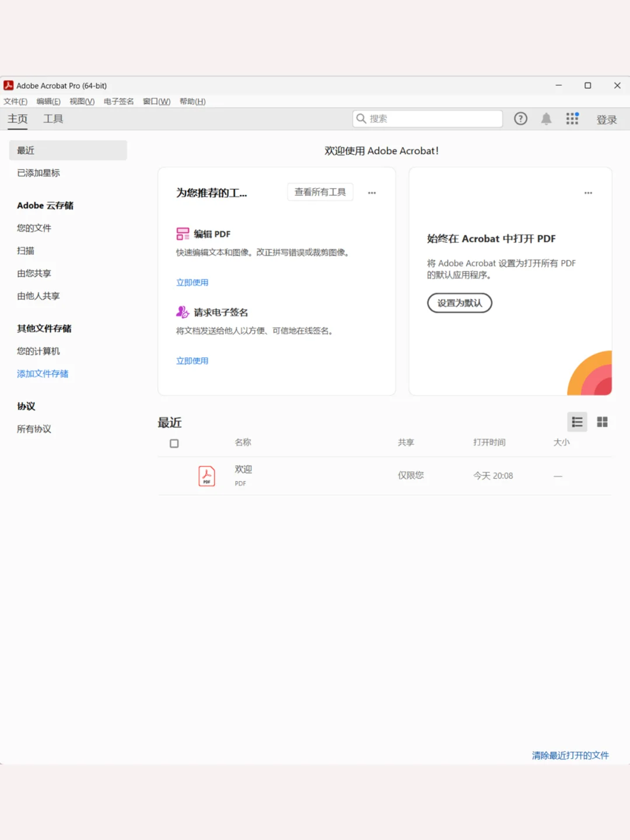Switch recent files to grid view
Image resolution: width=630 pixels, height=840 pixels.
click(602, 421)
